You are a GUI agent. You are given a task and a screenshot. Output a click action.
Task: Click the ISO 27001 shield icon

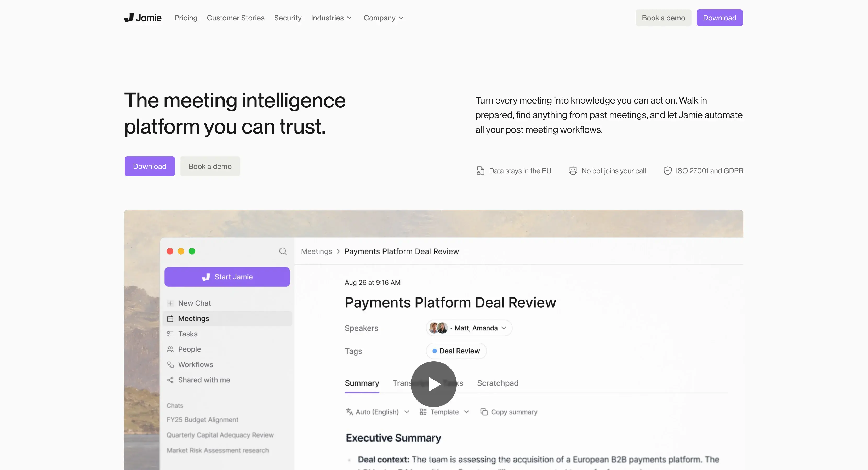(x=667, y=171)
